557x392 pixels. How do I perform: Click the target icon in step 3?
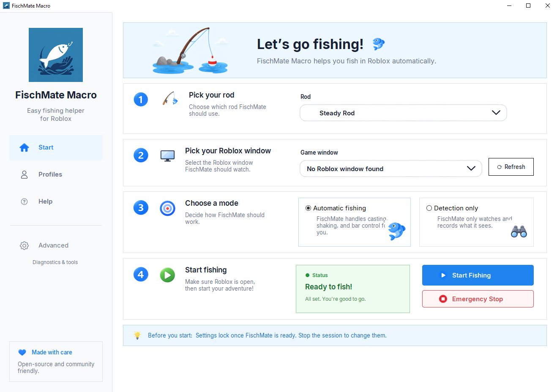(167, 208)
